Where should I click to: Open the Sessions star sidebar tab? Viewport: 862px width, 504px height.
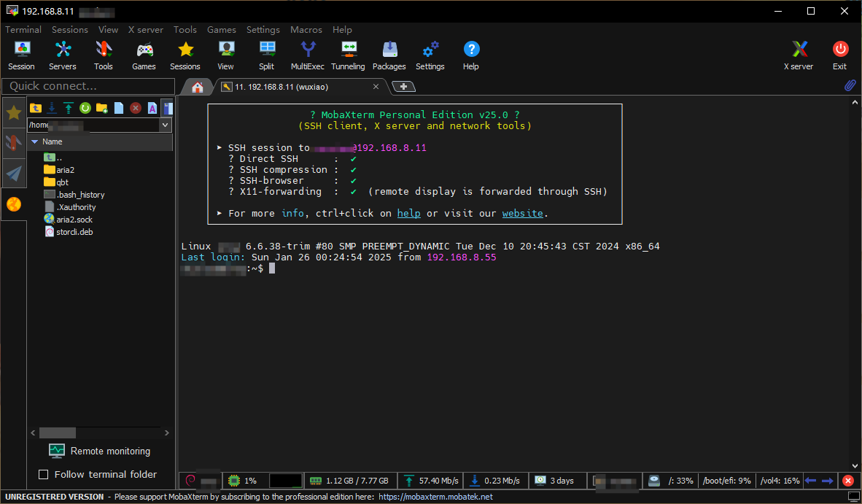14,112
